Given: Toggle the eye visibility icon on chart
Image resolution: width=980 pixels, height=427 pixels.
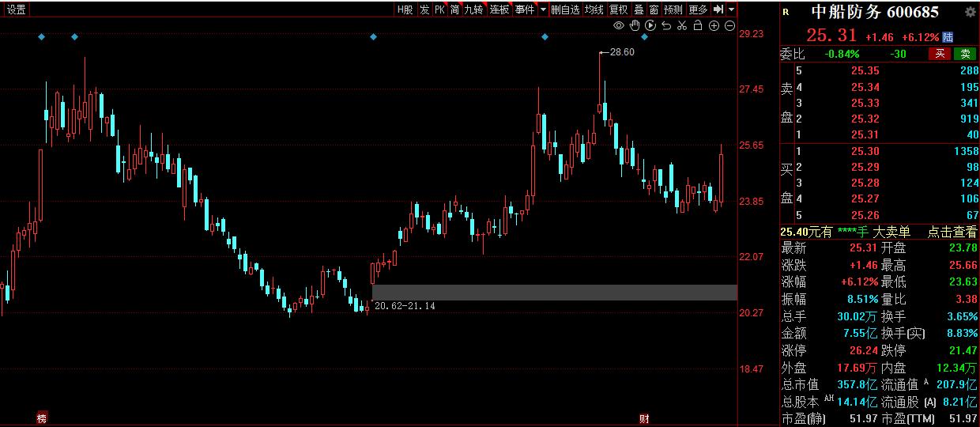Looking at the screenshot, I should tap(619, 26).
